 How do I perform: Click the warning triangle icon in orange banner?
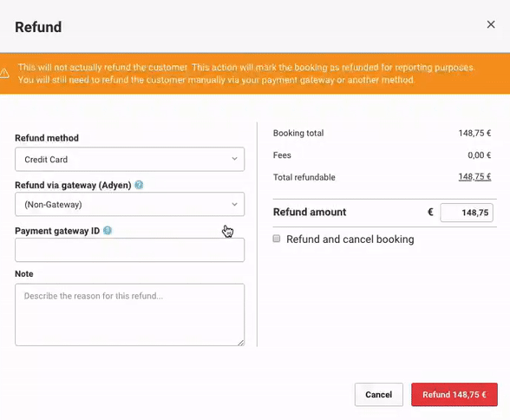click(x=4, y=74)
